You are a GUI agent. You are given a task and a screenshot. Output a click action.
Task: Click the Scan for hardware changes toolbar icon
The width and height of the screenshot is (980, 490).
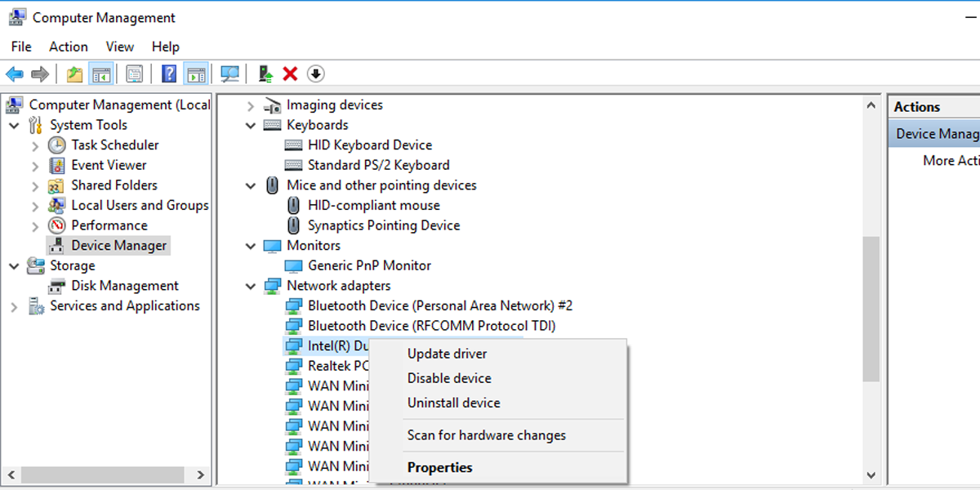229,73
